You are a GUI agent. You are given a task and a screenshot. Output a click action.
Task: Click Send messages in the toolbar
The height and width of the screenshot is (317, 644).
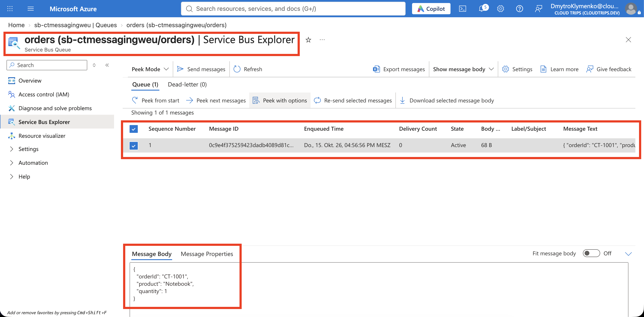(x=201, y=69)
